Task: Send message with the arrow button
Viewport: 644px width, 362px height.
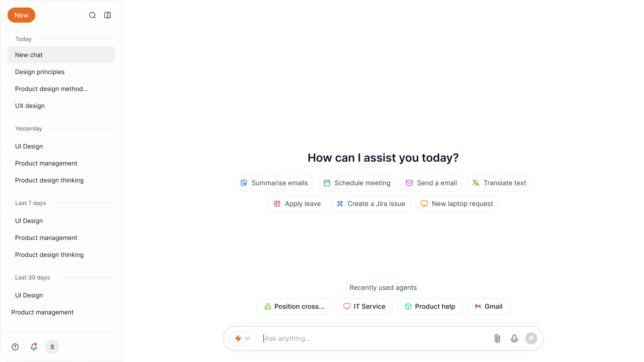Action: [531, 338]
